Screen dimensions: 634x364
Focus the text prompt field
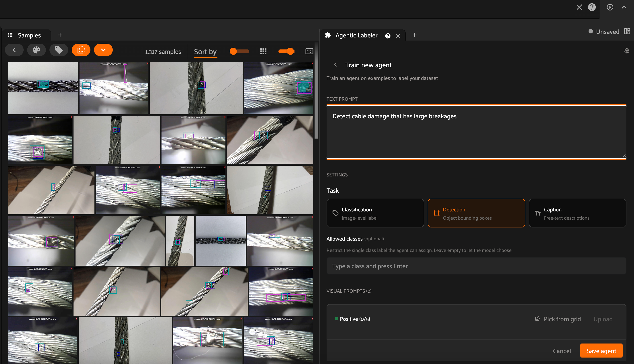[476, 132]
